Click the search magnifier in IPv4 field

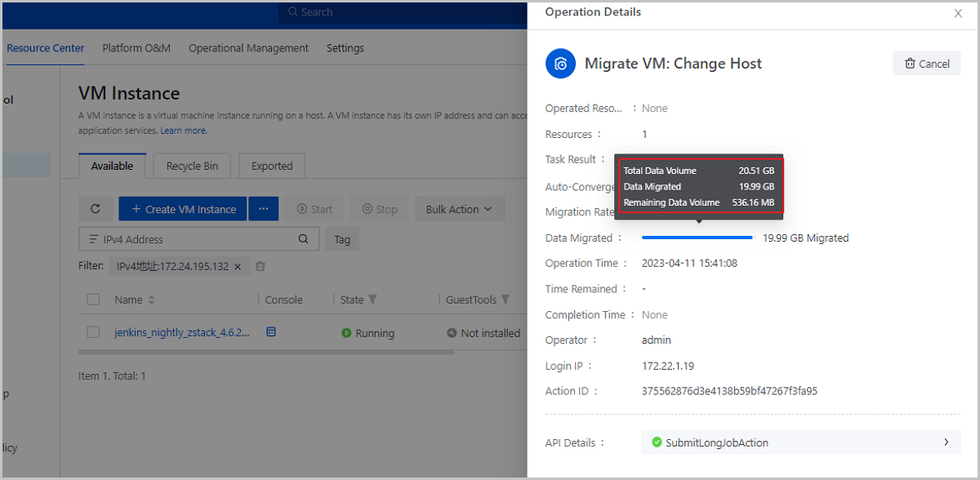pos(304,239)
